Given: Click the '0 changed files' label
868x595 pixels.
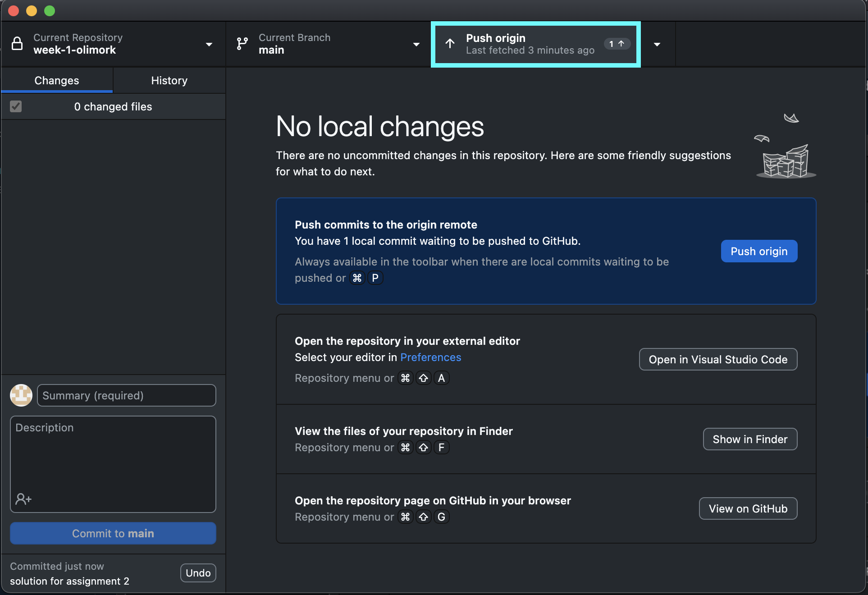Looking at the screenshot, I should (x=113, y=106).
